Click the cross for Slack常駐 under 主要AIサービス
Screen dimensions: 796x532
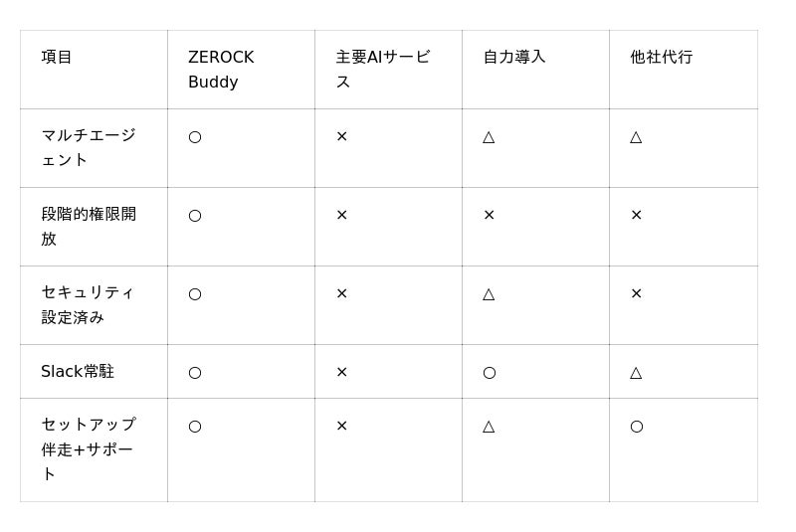point(341,372)
